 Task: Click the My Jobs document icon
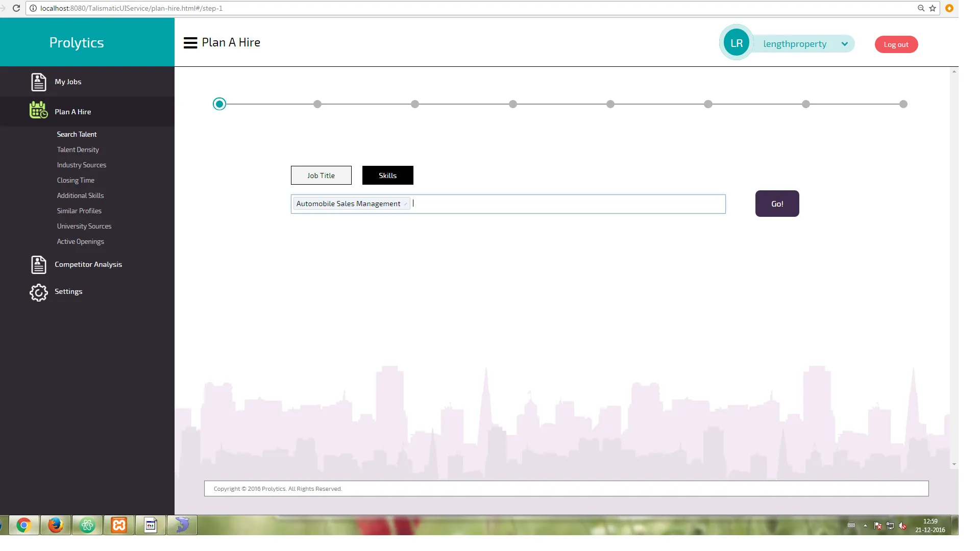38,82
